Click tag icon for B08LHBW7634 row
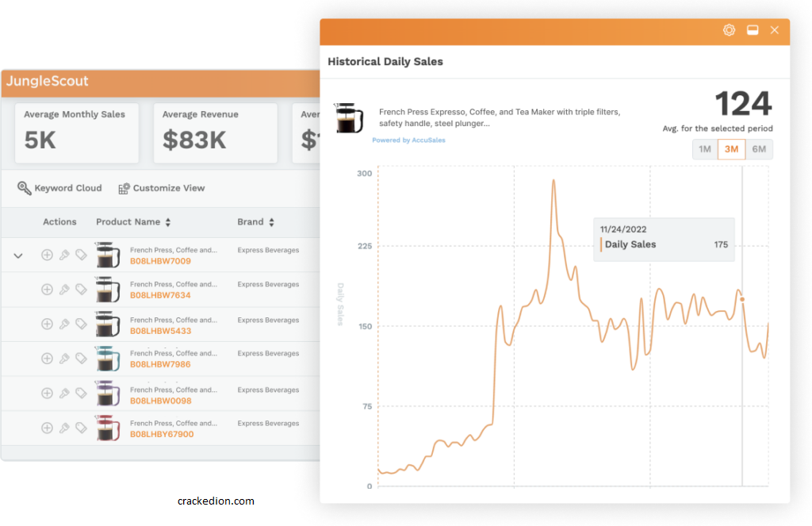Viewport: 812px width, 526px height. click(82, 289)
